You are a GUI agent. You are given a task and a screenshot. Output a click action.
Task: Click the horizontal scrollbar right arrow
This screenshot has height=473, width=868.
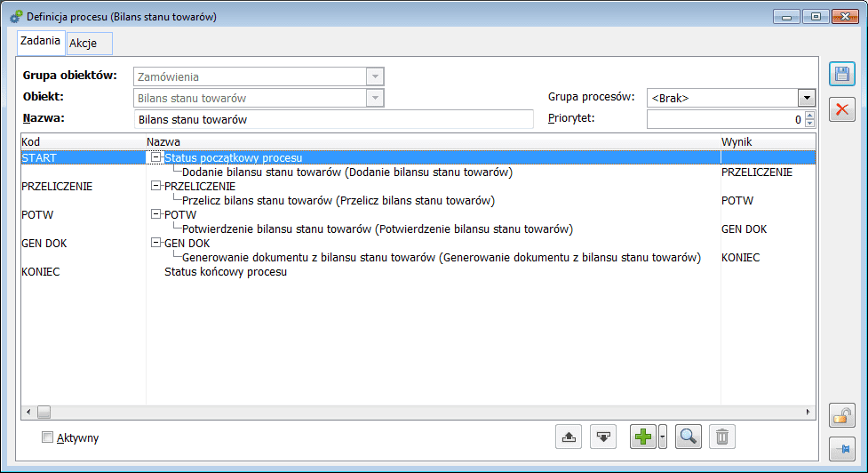point(808,412)
